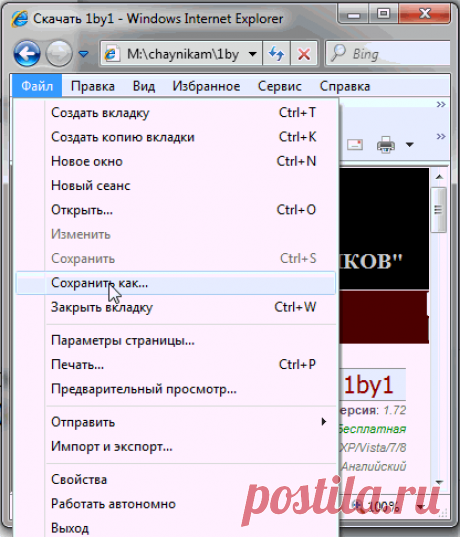The width and height of the screenshot is (460, 537).
Task: Expand the print options dropdown arrow
Action: (x=410, y=145)
